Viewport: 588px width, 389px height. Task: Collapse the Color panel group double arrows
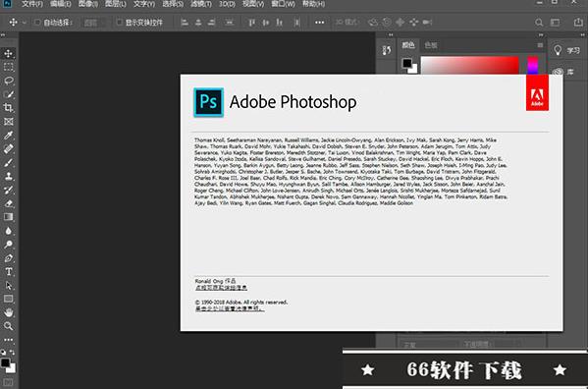pos(541,35)
